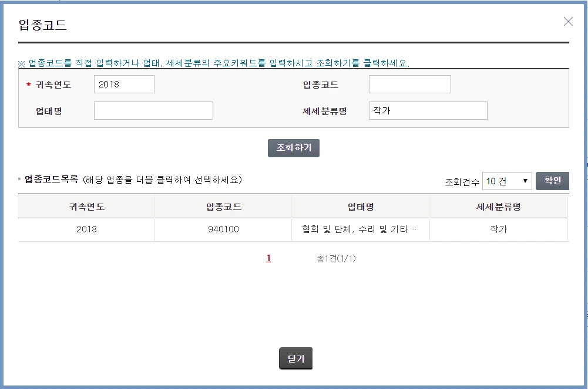The image size is (588, 389).
Task: Click the empty 업종코드 input field
Action: pyautogui.click(x=409, y=84)
